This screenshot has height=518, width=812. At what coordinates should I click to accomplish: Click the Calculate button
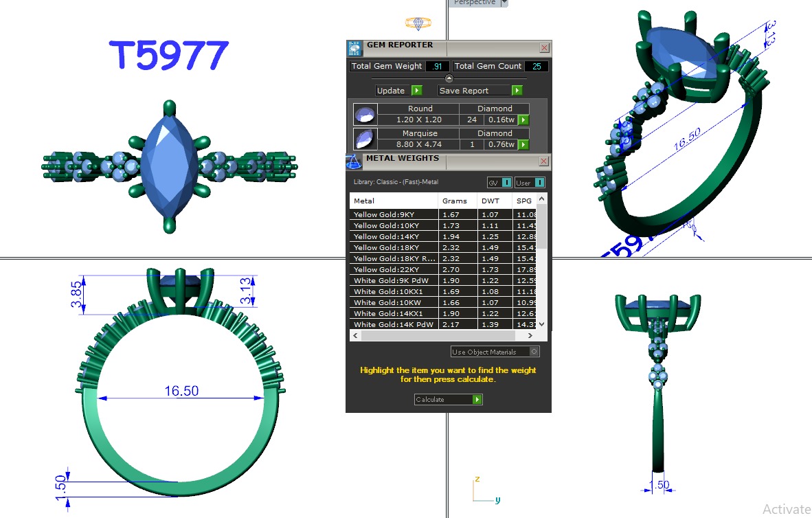[444, 399]
